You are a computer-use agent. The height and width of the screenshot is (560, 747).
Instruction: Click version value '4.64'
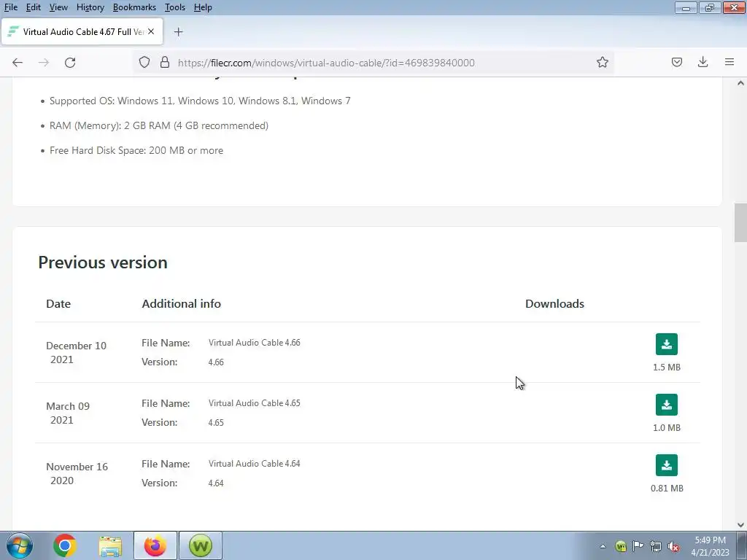tap(216, 483)
